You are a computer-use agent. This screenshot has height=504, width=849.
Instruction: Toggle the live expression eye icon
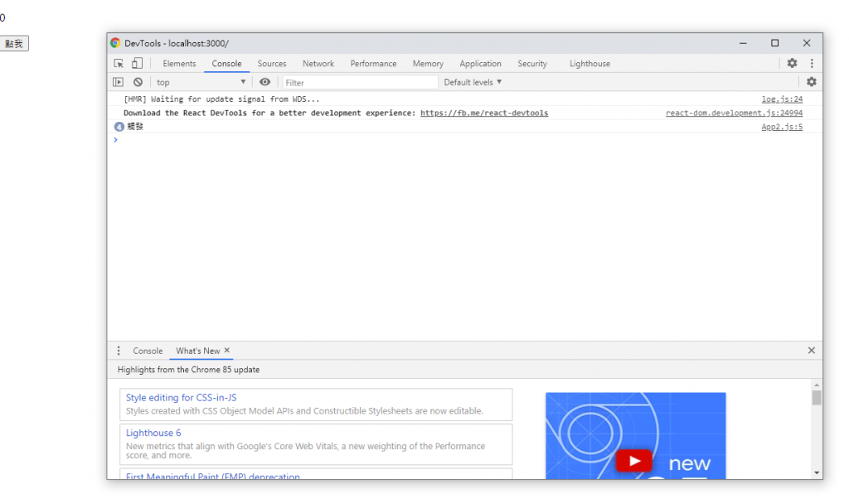point(264,82)
